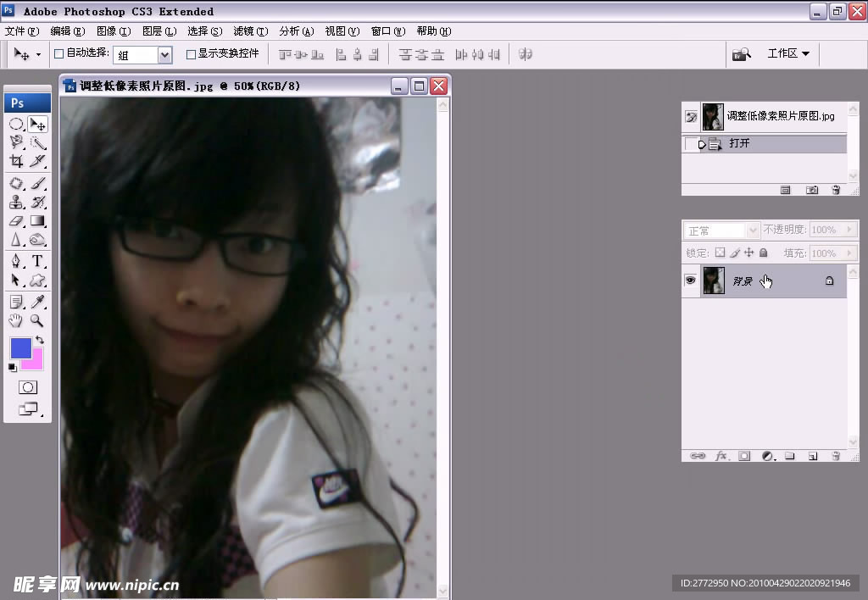The height and width of the screenshot is (600, 868).
Task: Add a layer mask in Layers panel
Action: click(x=744, y=456)
